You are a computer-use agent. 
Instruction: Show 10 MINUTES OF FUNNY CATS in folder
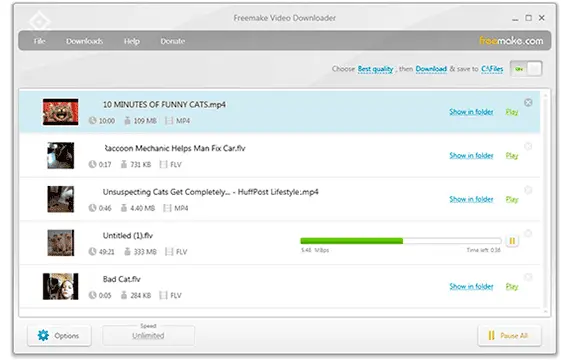(x=471, y=112)
